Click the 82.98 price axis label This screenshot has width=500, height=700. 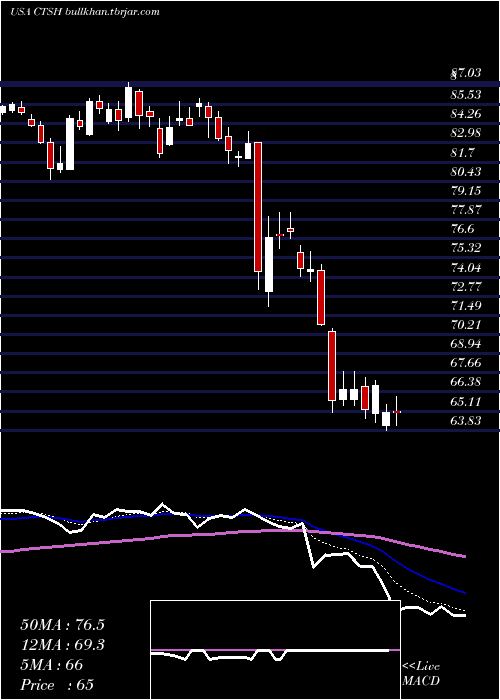point(466,133)
